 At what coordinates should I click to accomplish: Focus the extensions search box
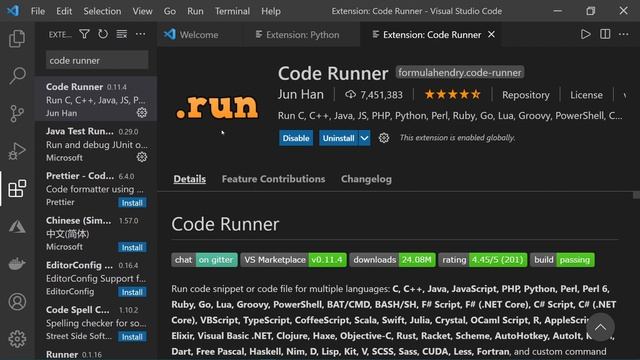97,60
